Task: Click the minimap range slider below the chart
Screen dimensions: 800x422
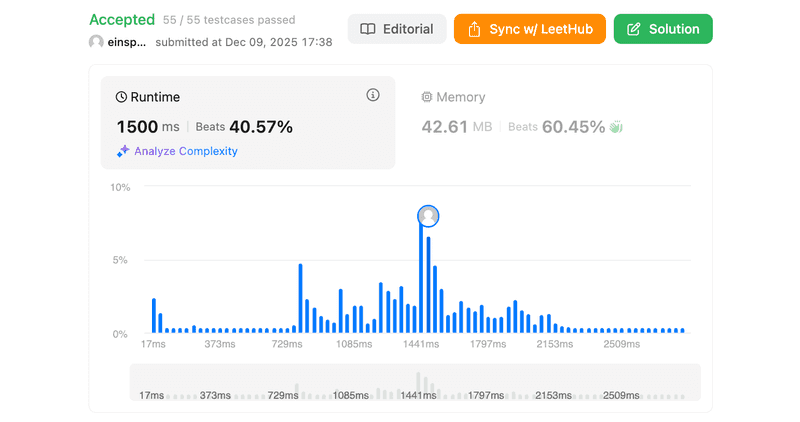Action: [415, 382]
